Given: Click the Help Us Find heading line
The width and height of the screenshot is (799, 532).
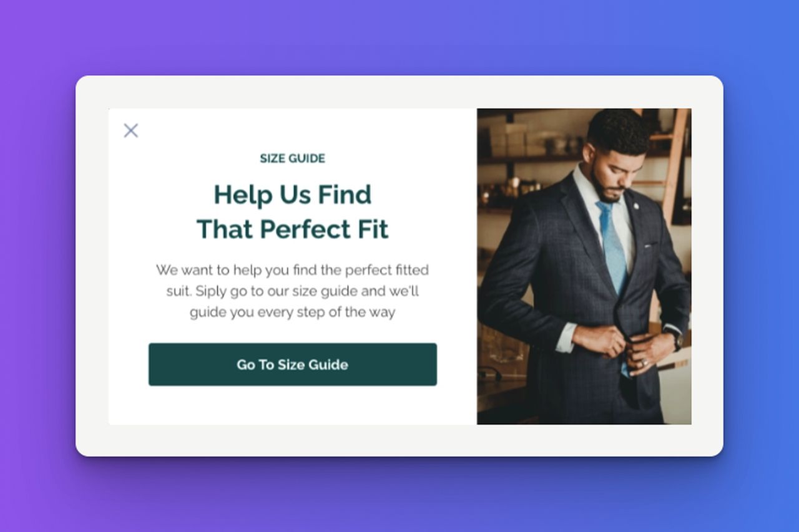Looking at the screenshot, I should click(293, 195).
